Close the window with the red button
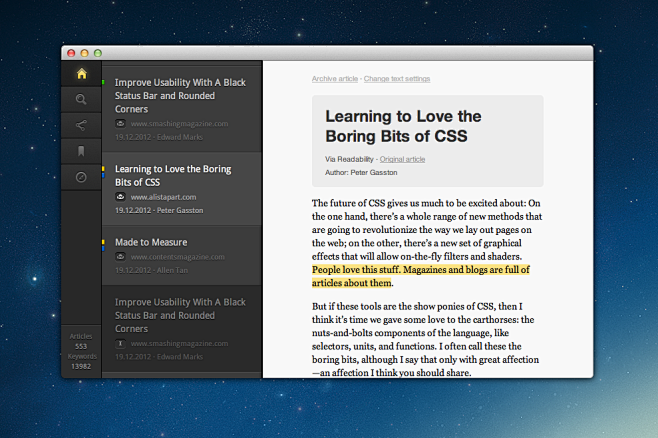The image size is (658, 438). 71,53
